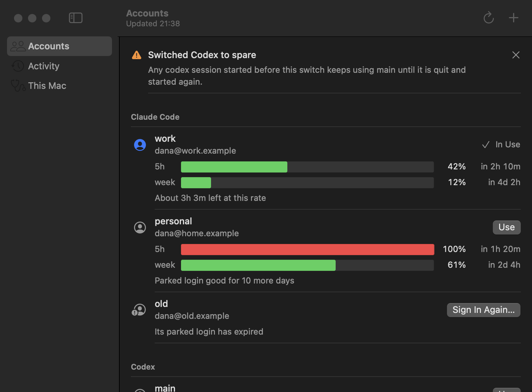Click the 'Switched Codex to spare' heading

coord(202,55)
